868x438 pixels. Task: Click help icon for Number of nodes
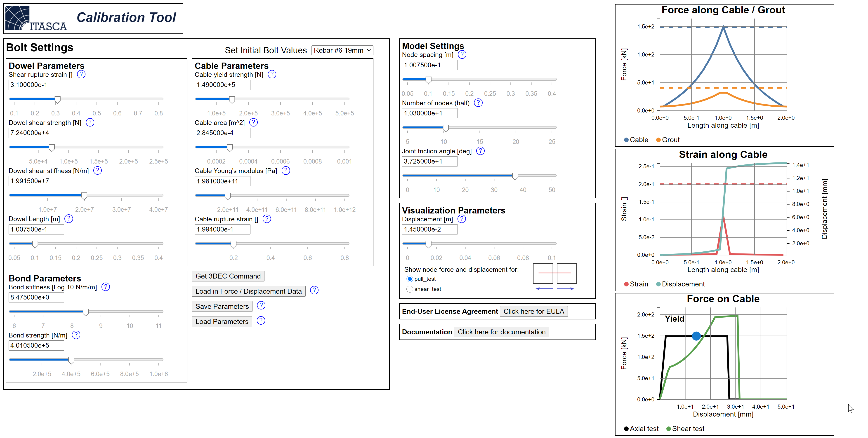tap(478, 103)
